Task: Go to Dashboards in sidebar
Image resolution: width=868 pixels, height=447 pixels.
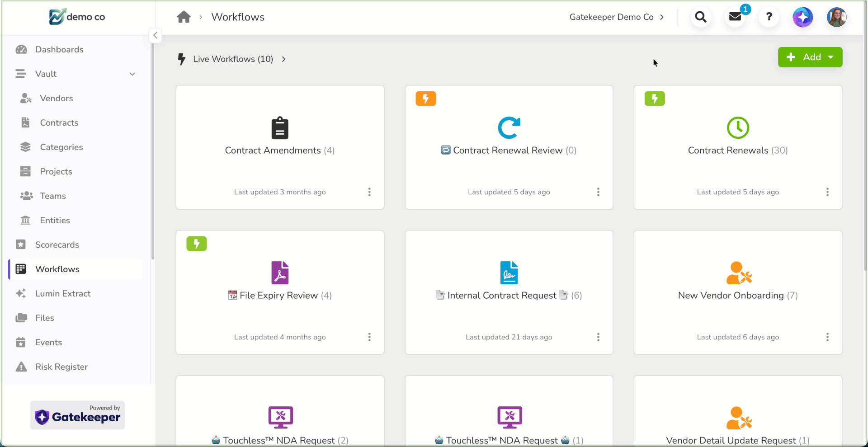Action: pos(59,50)
